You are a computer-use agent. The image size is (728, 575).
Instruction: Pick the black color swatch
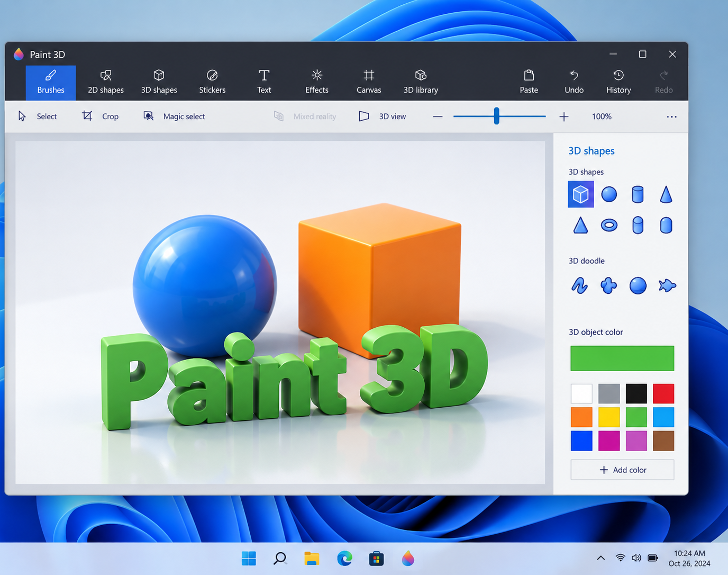click(636, 394)
